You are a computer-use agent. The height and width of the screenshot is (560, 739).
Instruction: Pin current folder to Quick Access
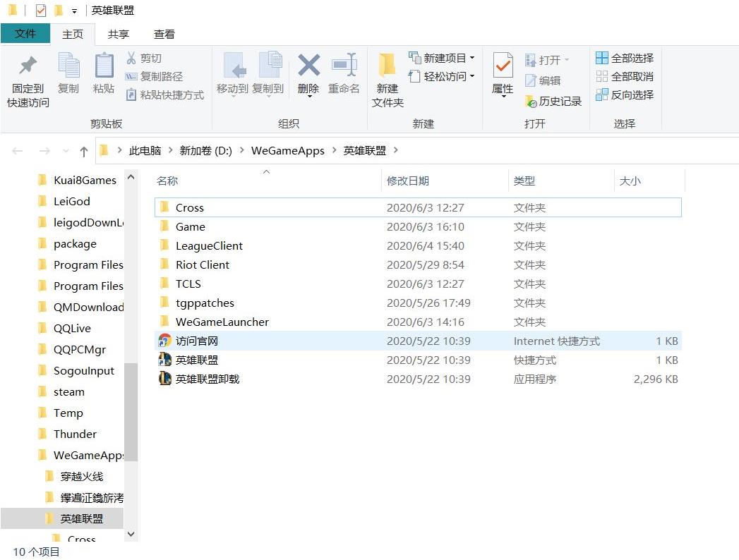[27, 78]
